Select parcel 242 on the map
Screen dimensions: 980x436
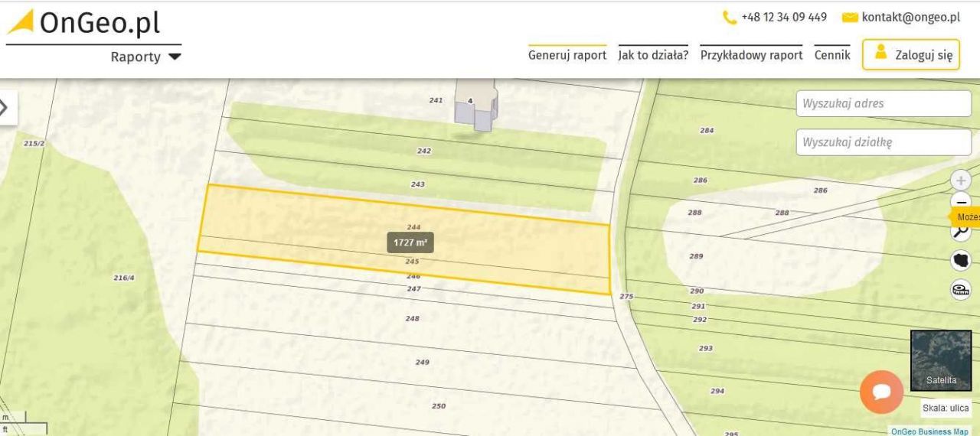pos(423,151)
